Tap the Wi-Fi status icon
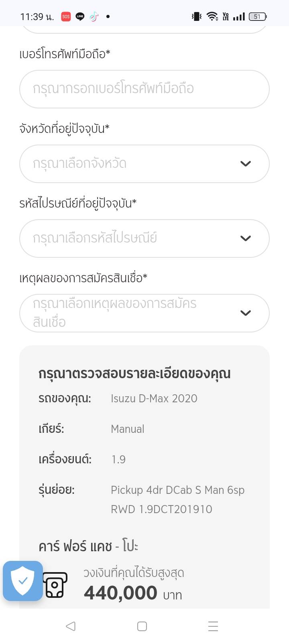The height and width of the screenshot is (644, 289). point(212,16)
